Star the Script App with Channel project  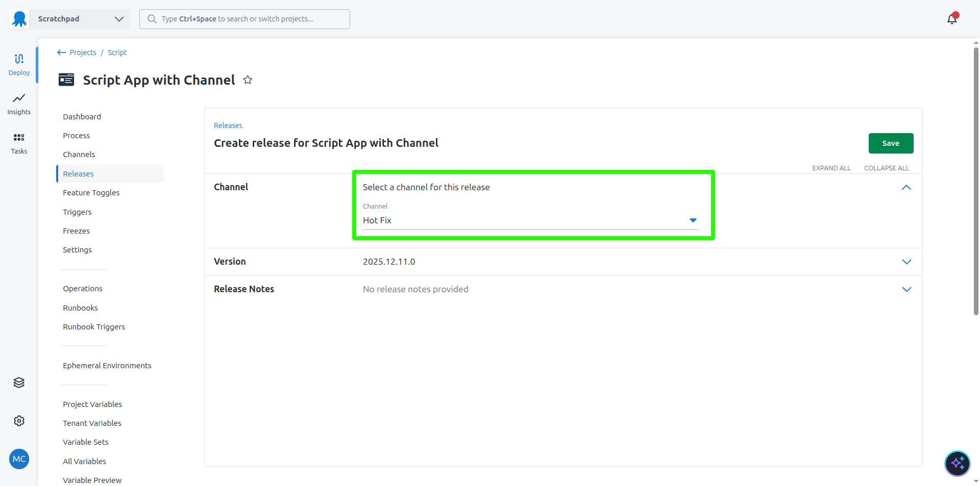[248, 80]
